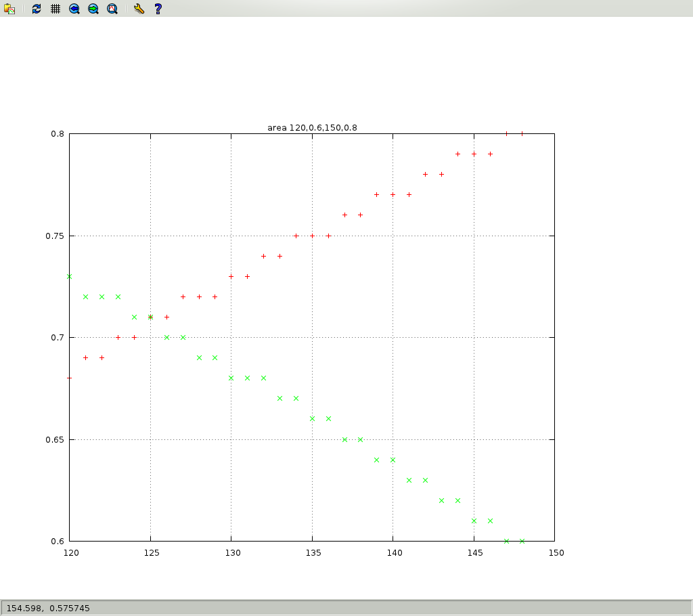The height and width of the screenshot is (616, 693).
Task: Click the y-axis label 0.75
Action: [55, 236]
